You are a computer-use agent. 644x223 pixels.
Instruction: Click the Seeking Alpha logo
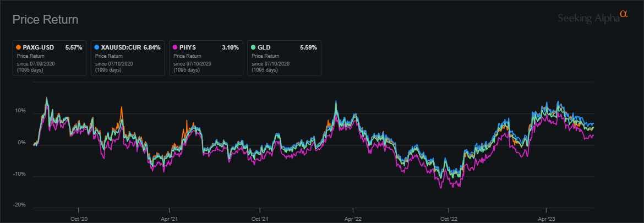593,17
